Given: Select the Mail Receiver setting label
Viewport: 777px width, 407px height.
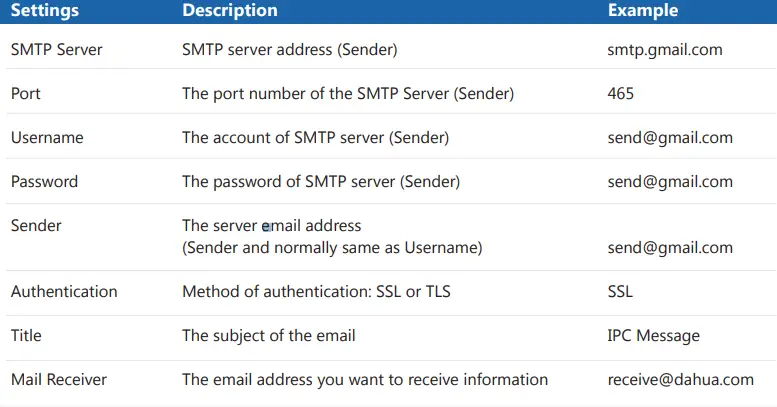Looking at the screenshot, I should [x=58, y=380].
